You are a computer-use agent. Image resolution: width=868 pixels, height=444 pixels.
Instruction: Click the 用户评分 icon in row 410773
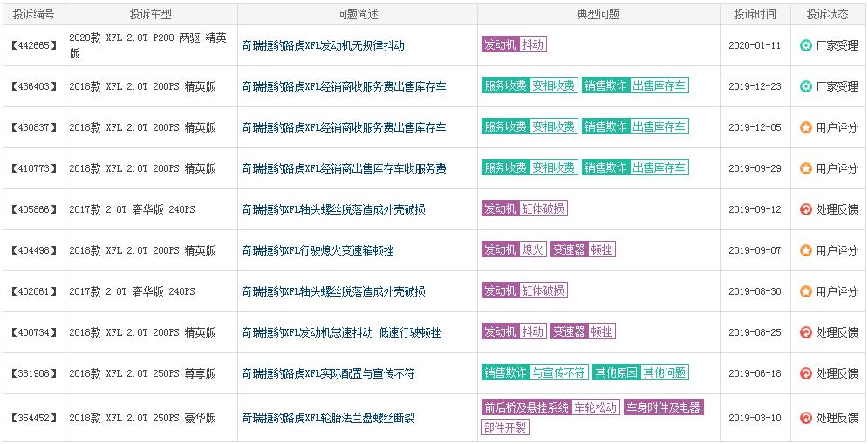pos(806,168)
